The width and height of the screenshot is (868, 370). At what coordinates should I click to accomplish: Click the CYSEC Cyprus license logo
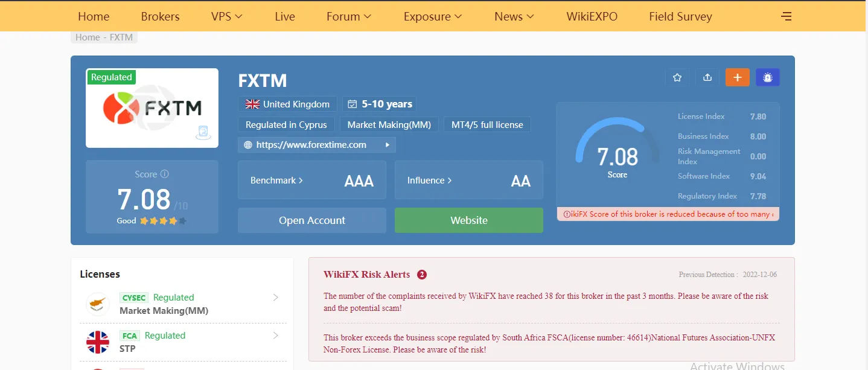[x=97, y=304]
